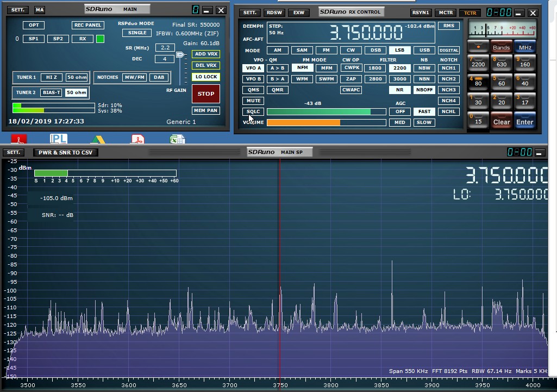Open the white PDF file desktop icon
The height and width of the screenshot is (392, 557).
(x=138, y=139)
